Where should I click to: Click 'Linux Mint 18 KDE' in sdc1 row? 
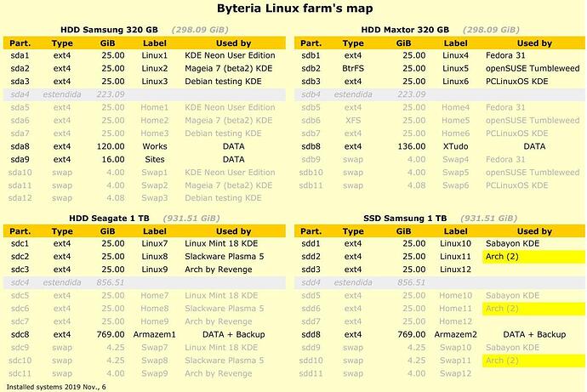221,243
